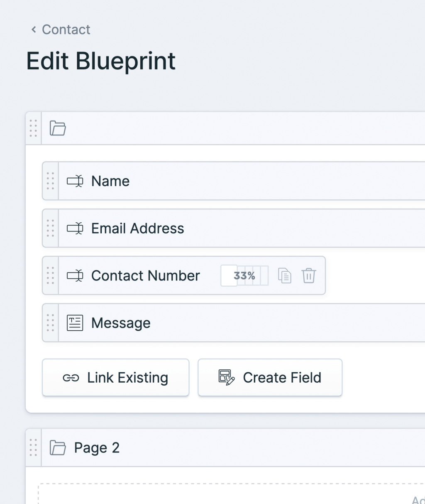This screenshot has height=504, width=425.
Task: Click the folder icon in first section header
Action: tap(58, 128)
